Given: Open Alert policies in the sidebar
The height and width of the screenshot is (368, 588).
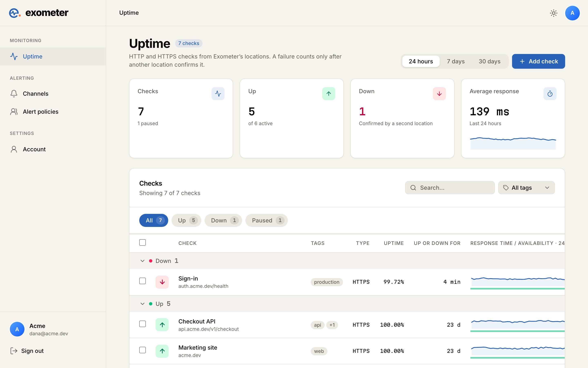Looking at the screenshot, I should coord(53,112).
